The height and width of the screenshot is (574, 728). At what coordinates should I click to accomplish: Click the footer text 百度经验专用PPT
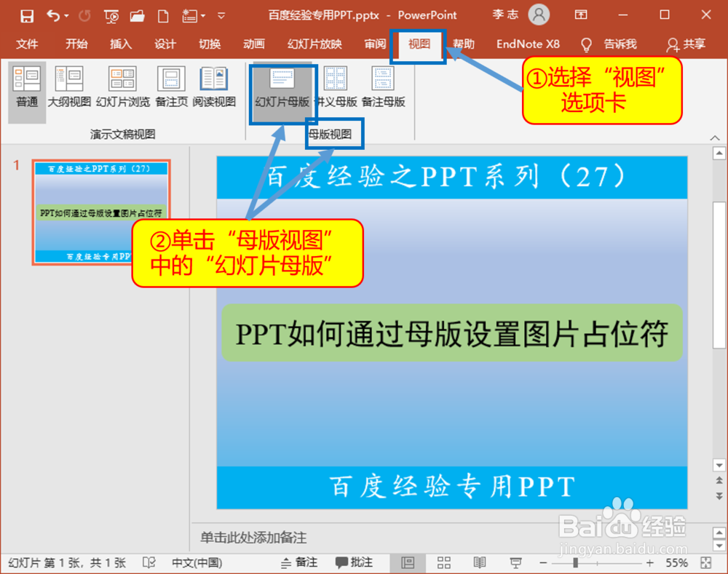[451, 487]
